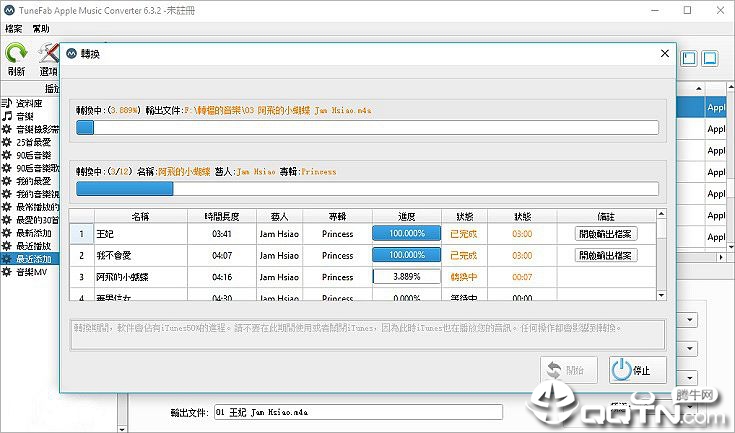Screen dimensions: 735x433
Task: Open output file for 王妃 row
Action: tap(606, 234)
